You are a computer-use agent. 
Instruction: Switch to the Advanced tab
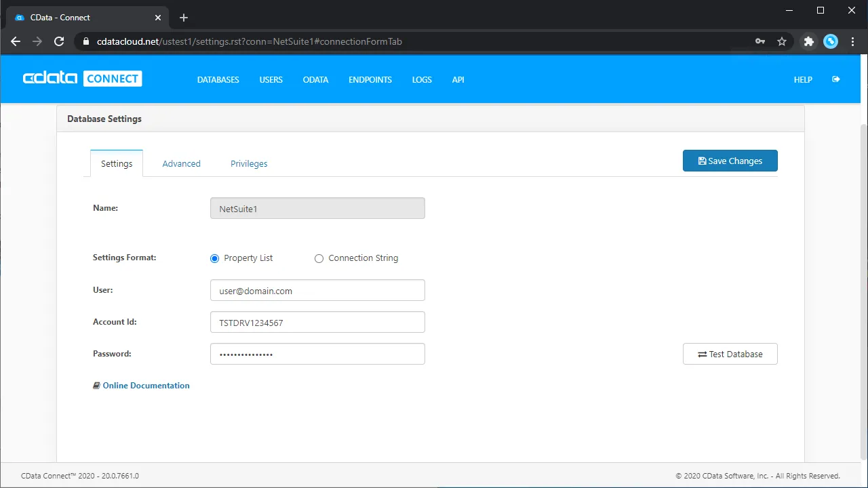pos(181,163)
